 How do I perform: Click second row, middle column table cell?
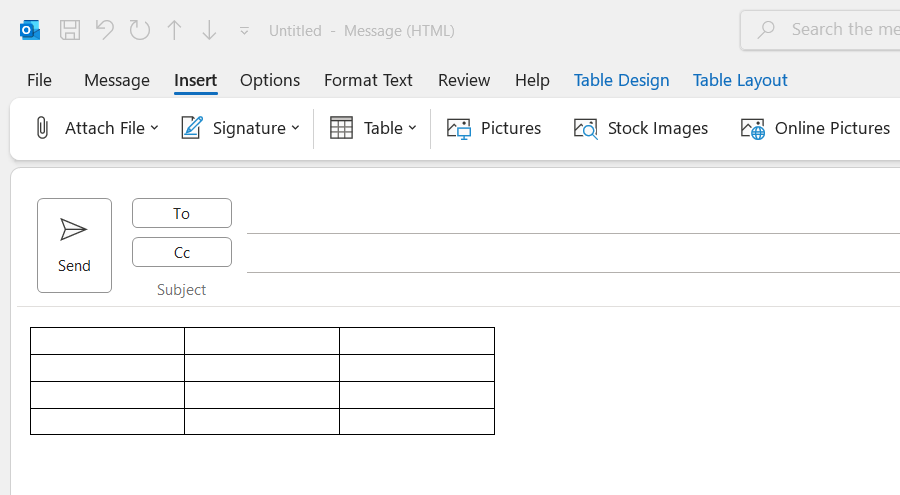[x=262, y=368]
